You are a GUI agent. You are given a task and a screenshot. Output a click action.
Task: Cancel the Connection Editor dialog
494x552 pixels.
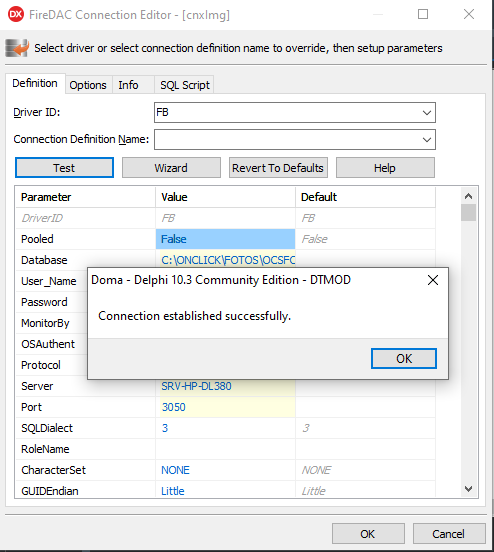tap(449, 534)
